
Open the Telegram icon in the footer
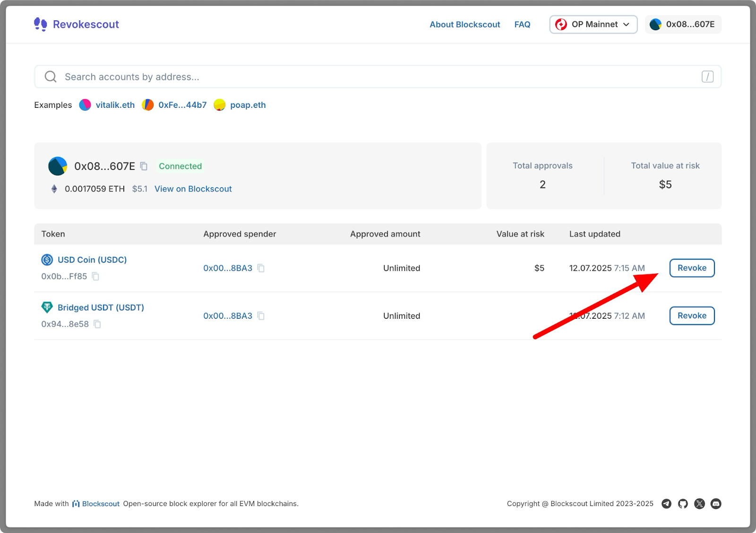(x=666, y=504)
